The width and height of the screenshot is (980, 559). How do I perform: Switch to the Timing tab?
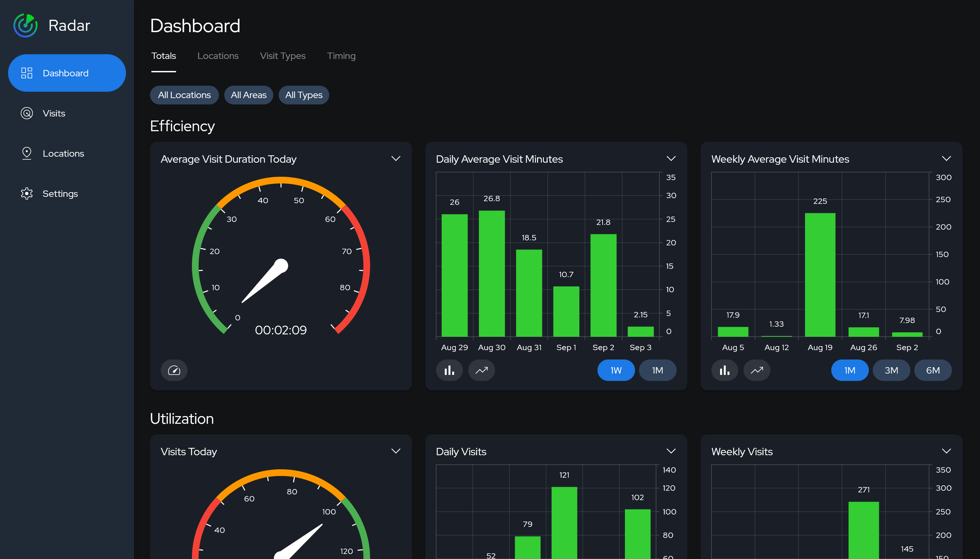[x=341, y=56]
